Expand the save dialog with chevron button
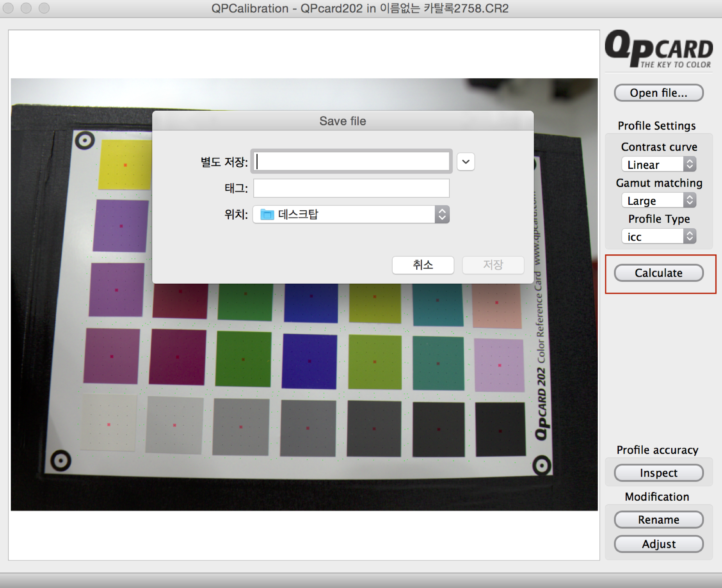 pyautogui.click(x=466, y=162)
